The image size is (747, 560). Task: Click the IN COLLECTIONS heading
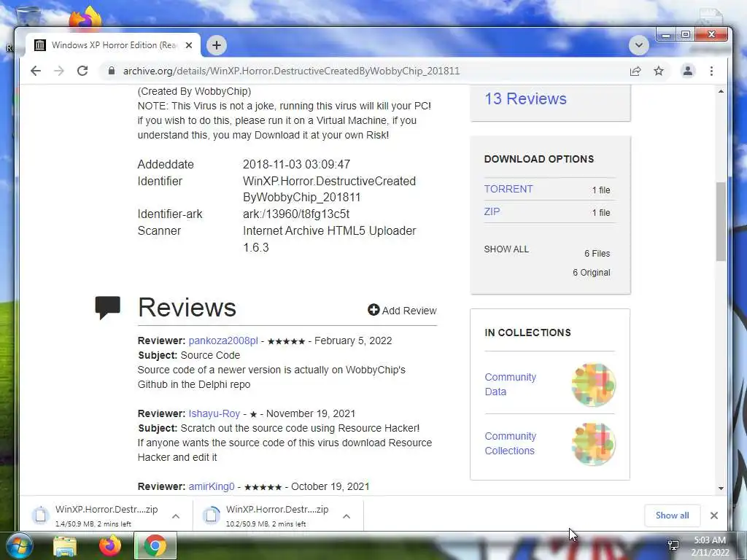[527, 332]
